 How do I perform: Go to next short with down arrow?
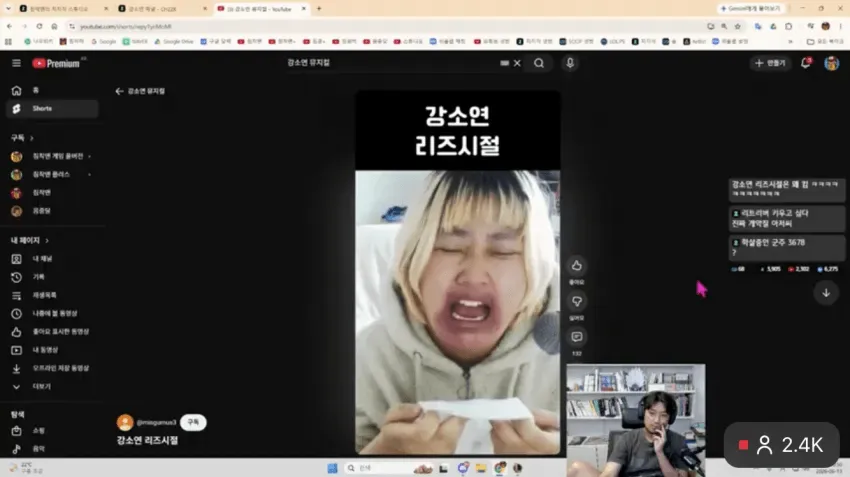[x=826, y=293]
